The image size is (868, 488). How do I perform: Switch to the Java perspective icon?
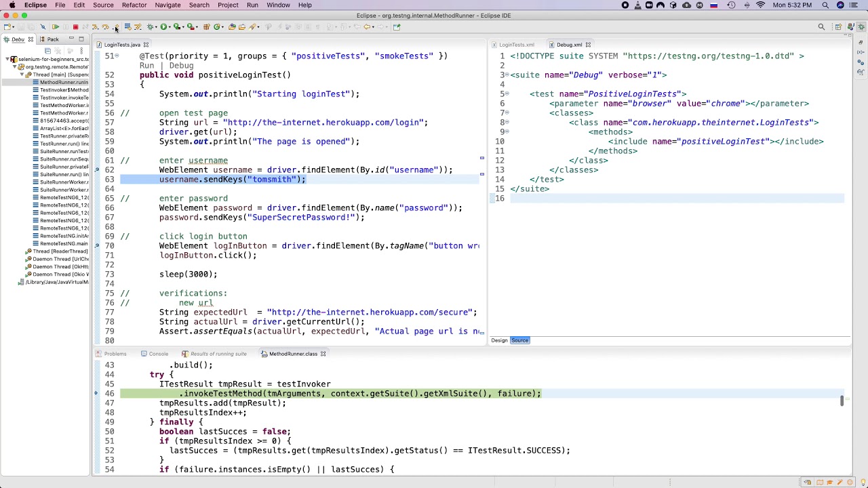[850, 27]
